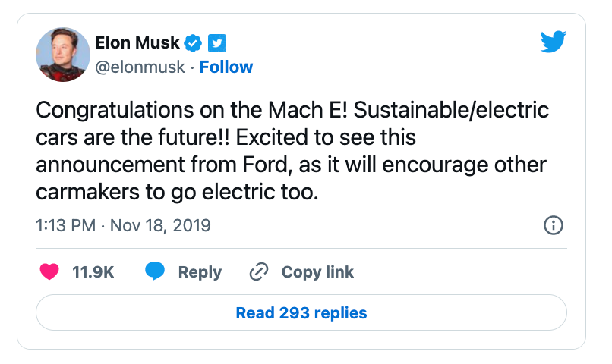
Task: Click the Elon Musk display name
Action: (x=137, y=43)
